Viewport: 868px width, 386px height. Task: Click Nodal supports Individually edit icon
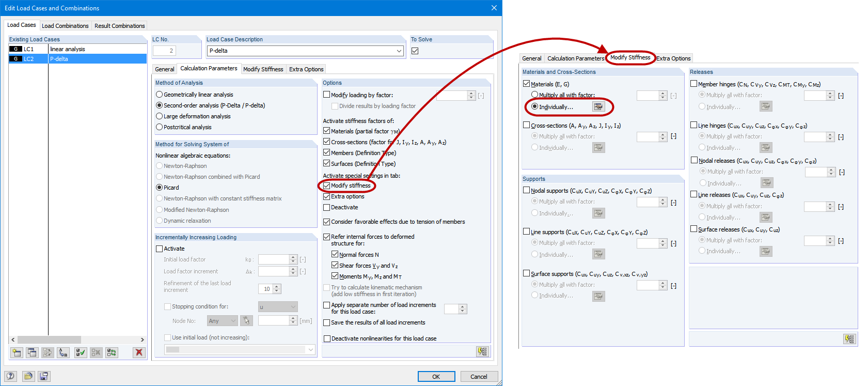click(598, 213)
